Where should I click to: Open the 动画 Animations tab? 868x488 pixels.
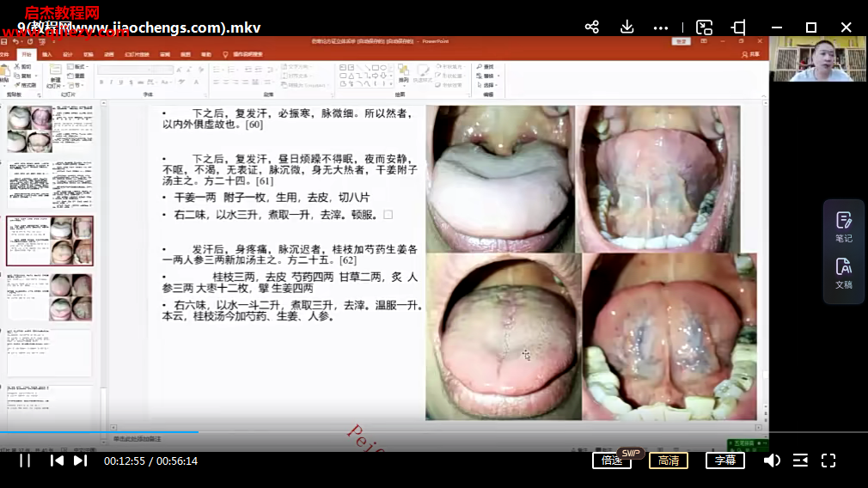tap(109, 54)
